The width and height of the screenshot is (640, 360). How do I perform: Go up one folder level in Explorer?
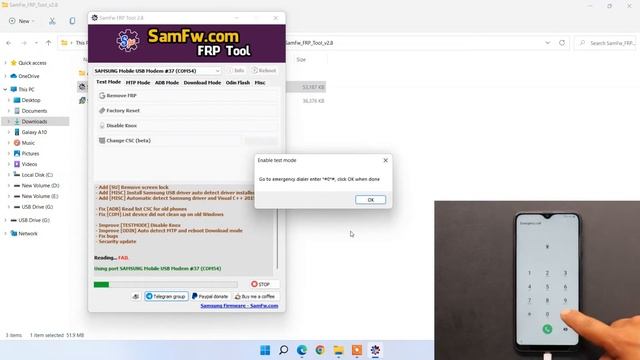point(49,43)
